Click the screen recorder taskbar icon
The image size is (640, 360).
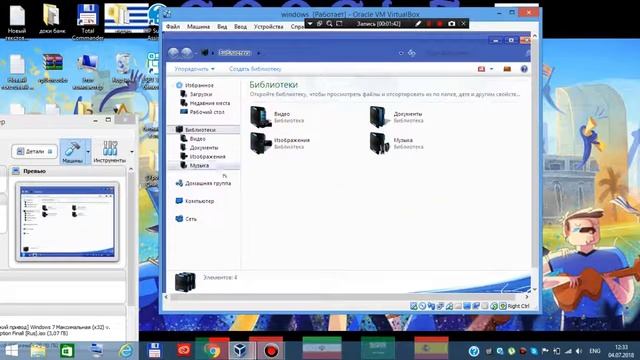pos(271,351)
